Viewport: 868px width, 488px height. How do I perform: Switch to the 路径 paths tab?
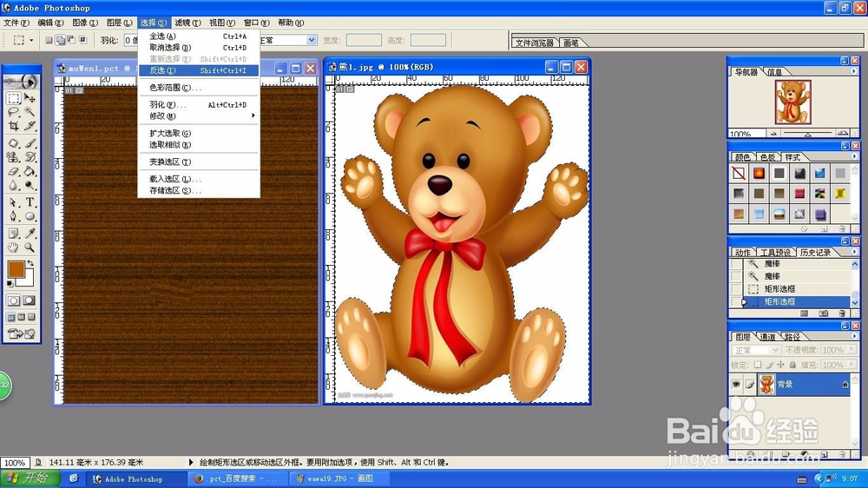(x=792, y=337)
